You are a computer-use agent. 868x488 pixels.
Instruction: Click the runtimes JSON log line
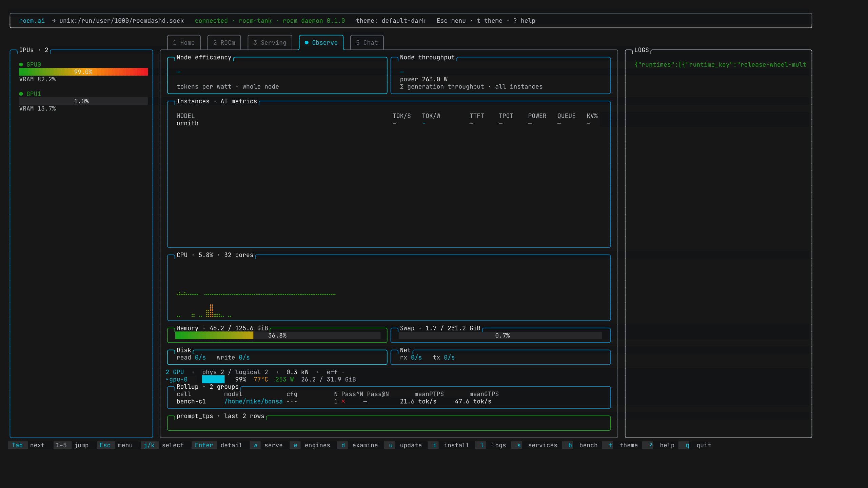coord(720,65)
